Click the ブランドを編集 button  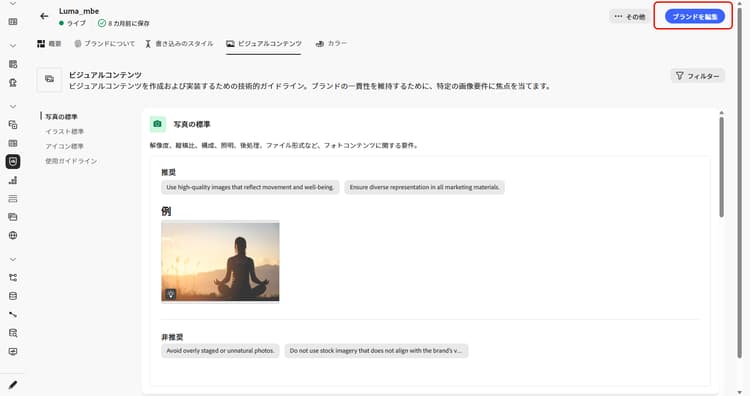[x=695, y=17]
